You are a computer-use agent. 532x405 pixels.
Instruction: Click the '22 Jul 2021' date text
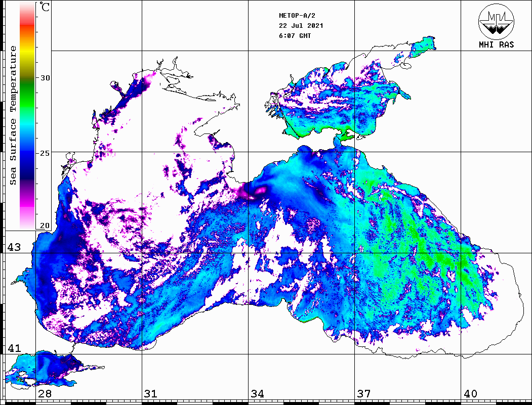[301, 26]
